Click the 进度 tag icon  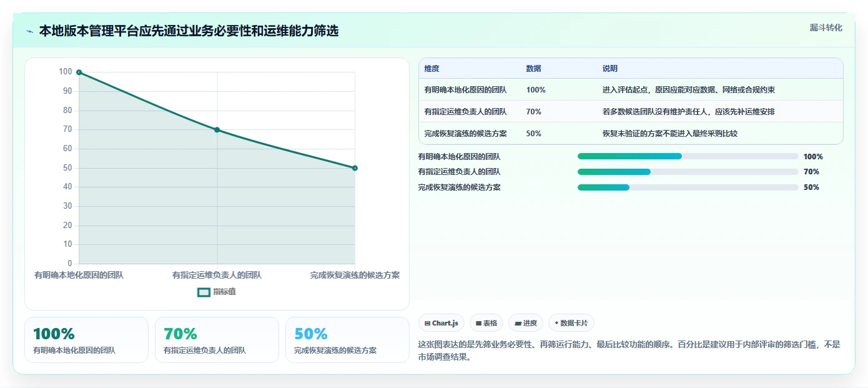518,324
